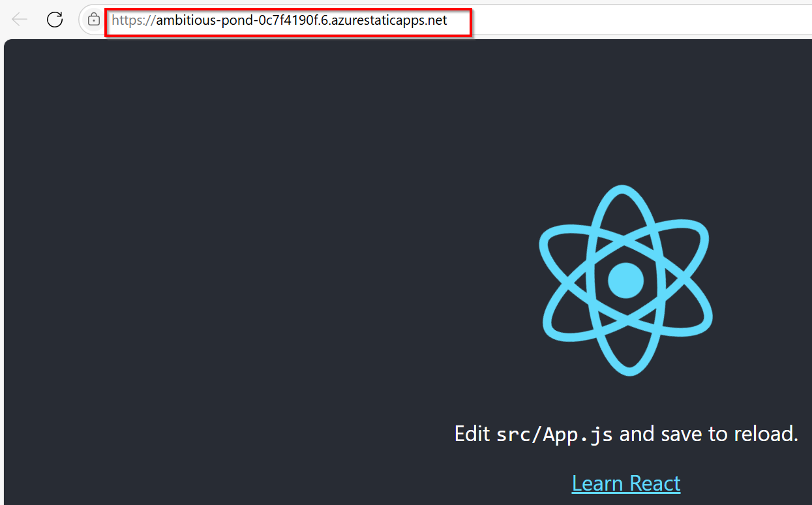Viewport: 812px width, 505px height.
Task: Reload the page with the refresh icon
Action: (x=55, y=20)
